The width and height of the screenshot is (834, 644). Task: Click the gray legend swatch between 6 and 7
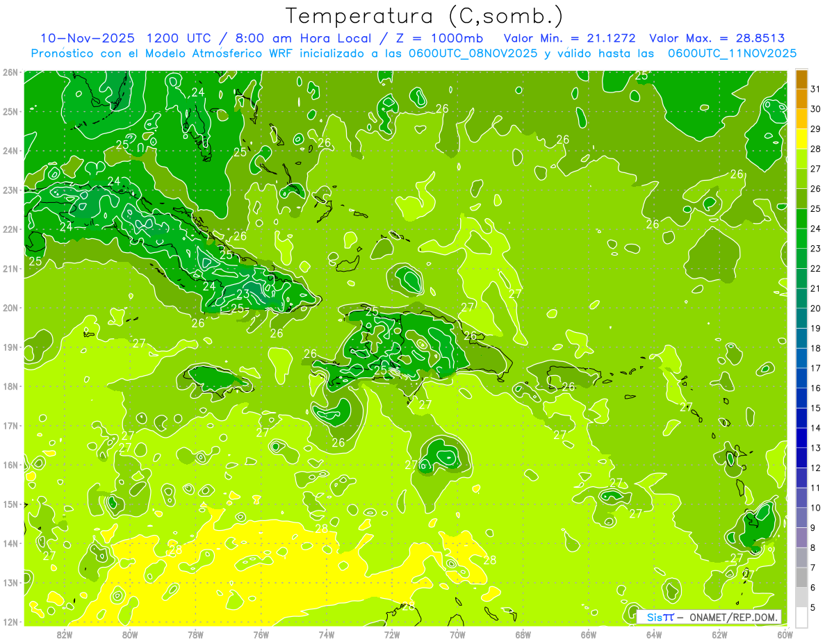coord(801,577)
